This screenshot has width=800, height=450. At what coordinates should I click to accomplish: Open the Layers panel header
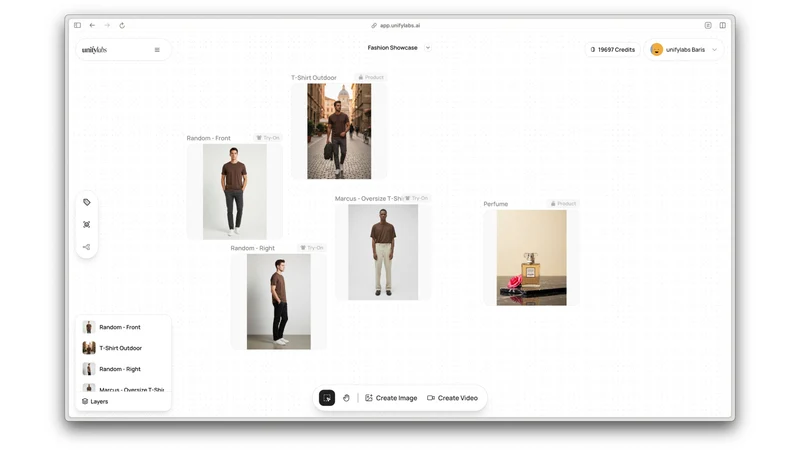tap(123, 402)
